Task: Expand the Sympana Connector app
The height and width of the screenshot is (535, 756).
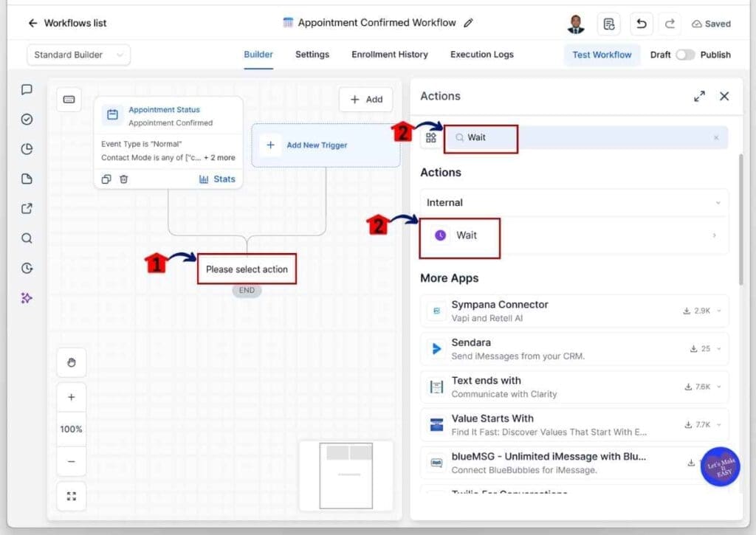Action: [x=719, y=311]
